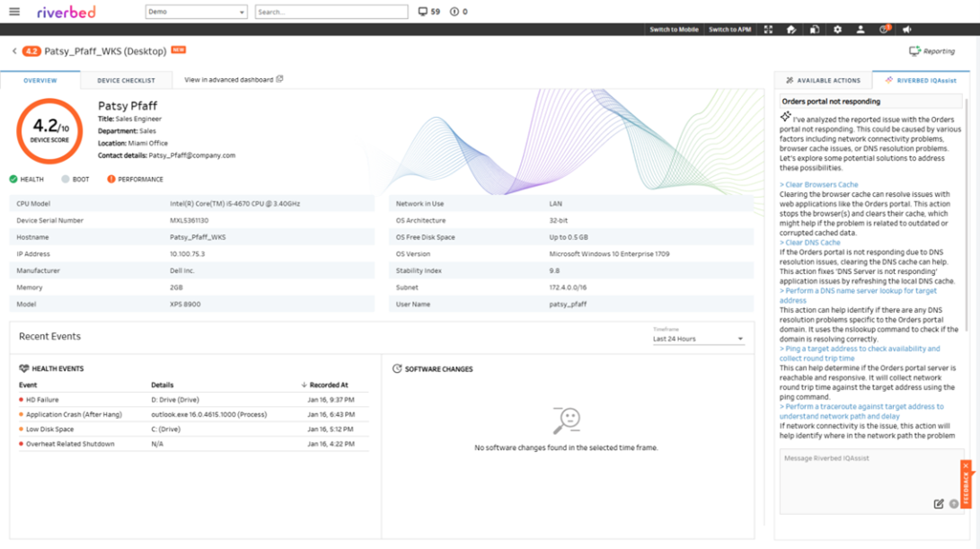Open the bookmarks icon in dark toolbar

tap(815, 30)
